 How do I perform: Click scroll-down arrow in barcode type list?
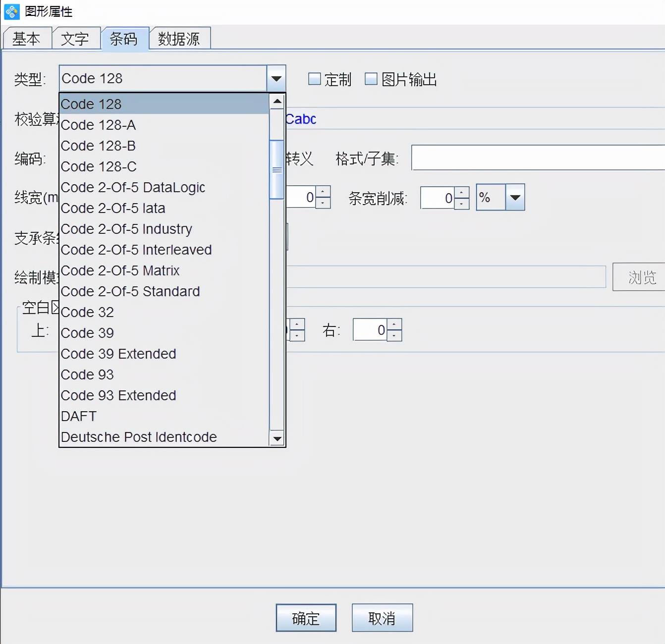pos(277,438)
